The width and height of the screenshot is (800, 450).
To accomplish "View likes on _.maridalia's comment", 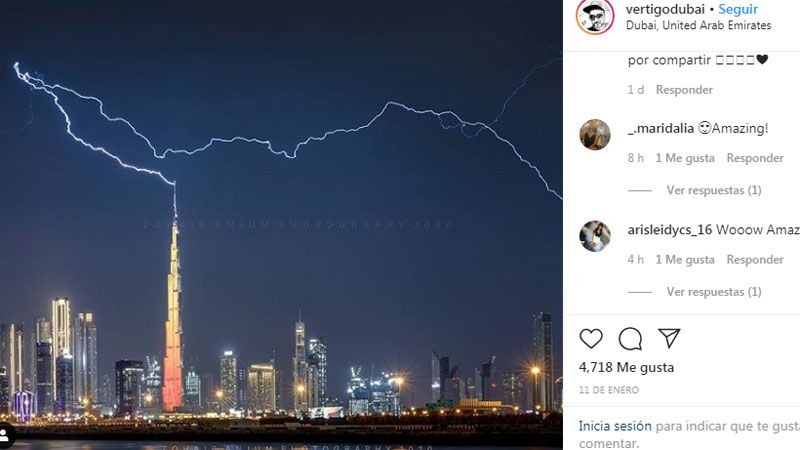I will pyautogui.click(x=685, y=158).
